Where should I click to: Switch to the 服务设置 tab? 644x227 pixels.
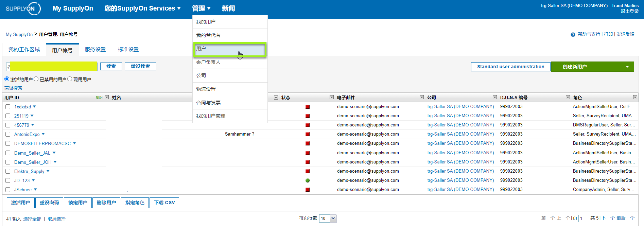pos(95,50)
